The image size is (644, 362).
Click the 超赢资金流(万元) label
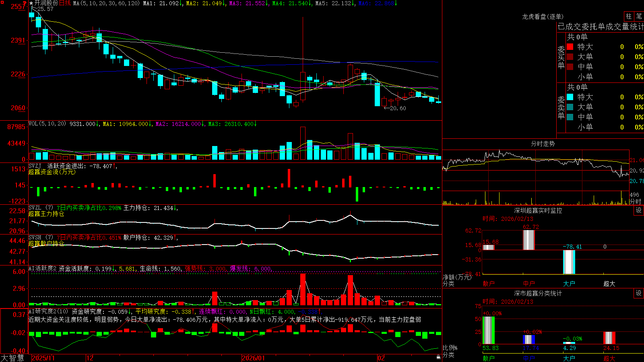point(52,172)
